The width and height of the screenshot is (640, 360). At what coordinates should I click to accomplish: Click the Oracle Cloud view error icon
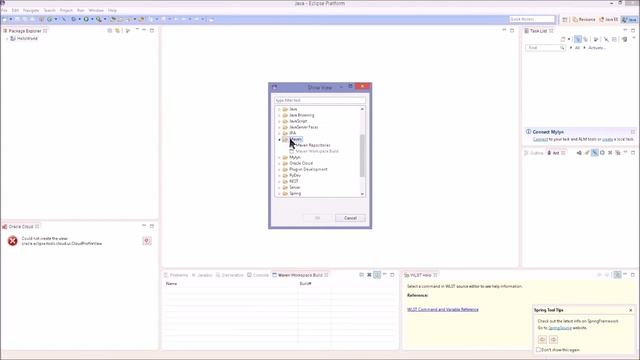[x=13, y=241]
